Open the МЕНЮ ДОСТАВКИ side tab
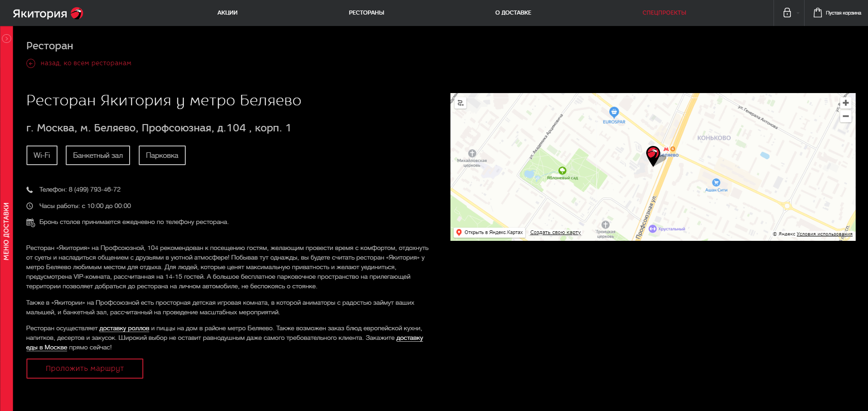 point(6,231)
